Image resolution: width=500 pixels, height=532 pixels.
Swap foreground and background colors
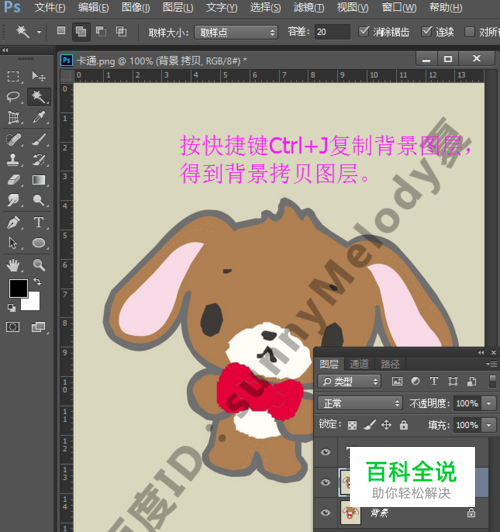[37, 282]
